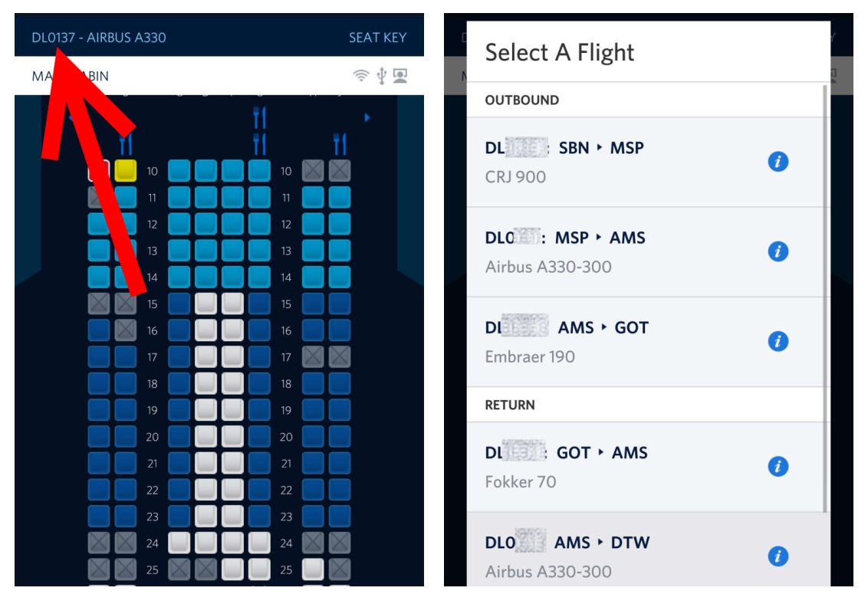This screenshot has height=604, width=868.
Task: Click the left arrow to view previous cabin section
Action: (x=72, y=117)
